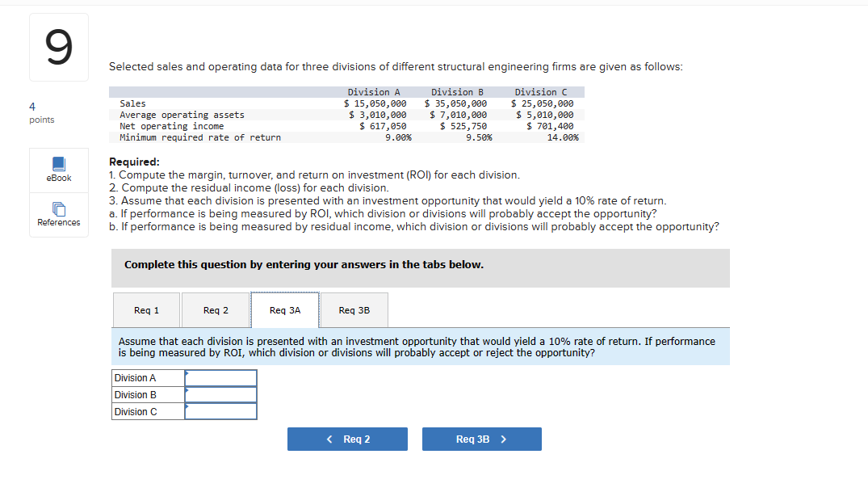Select the Division A label cell
This screenshot has width=868, height=492.
[x=147, y=377]
